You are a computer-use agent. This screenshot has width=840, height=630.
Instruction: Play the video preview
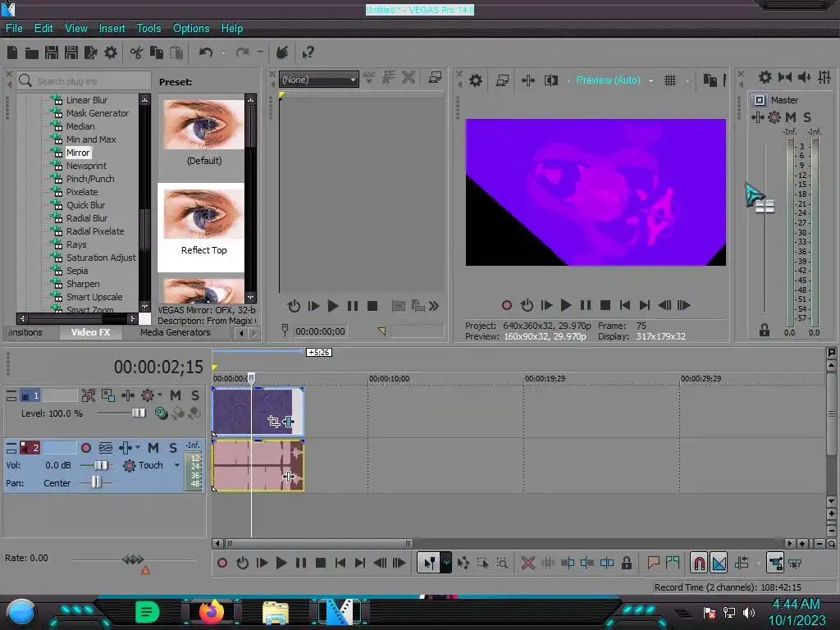pyautogui.click(x=566, y=305)
